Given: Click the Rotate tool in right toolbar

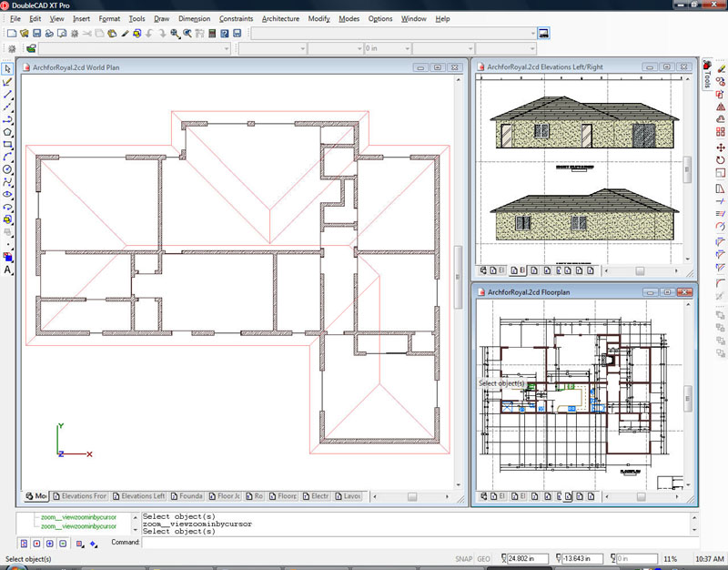Looking at the screenshot, I should (720, 160).
